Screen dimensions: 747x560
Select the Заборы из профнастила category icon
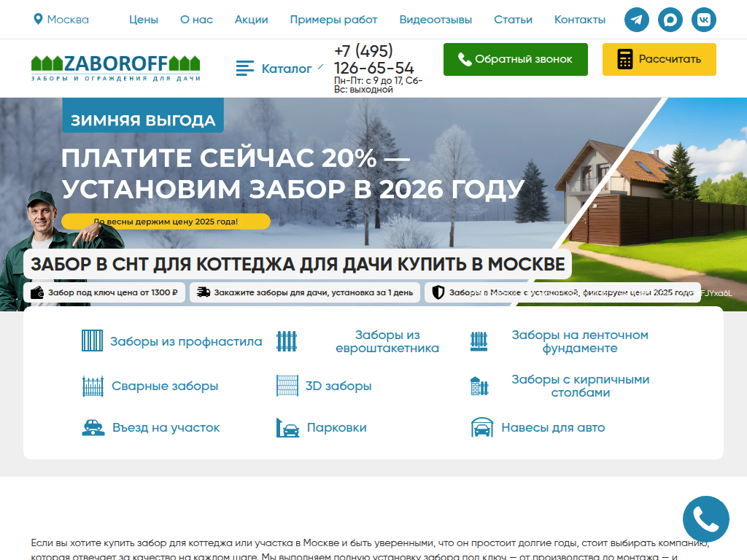[x=92, y=341]
